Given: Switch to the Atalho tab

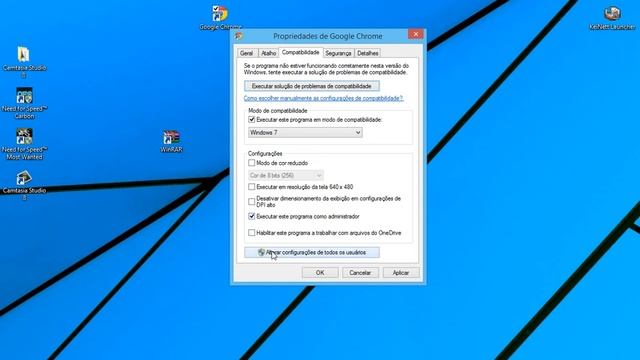Looking at the screenshot, I should coord(268,53).
